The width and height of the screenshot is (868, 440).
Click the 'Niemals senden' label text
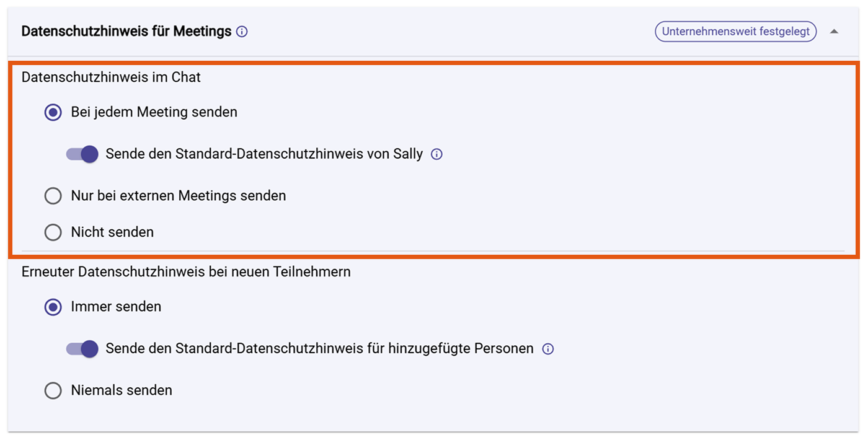[122, 390]
